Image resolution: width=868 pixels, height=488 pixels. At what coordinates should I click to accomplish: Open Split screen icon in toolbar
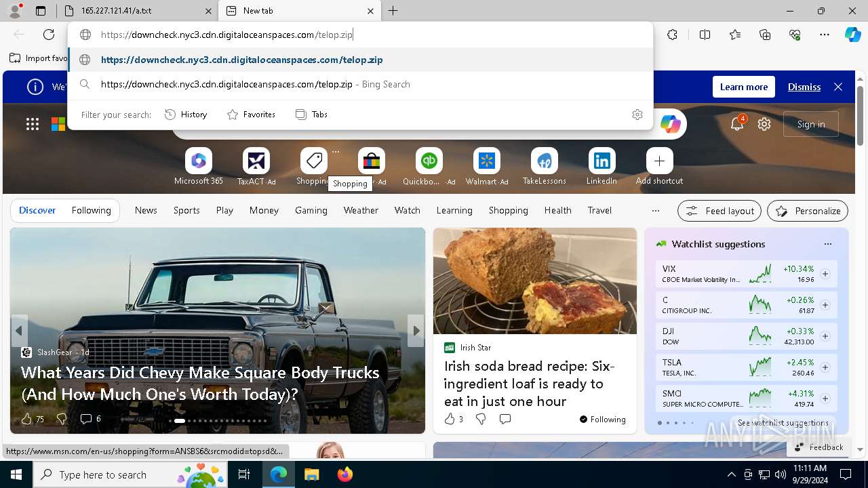tap(705, 35)
